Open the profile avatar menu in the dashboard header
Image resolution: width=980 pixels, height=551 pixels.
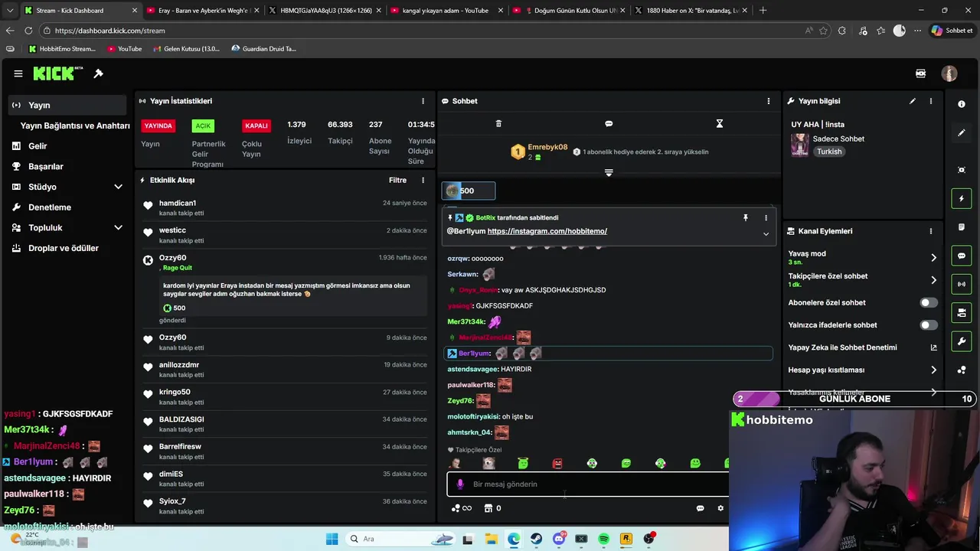pos(949,73)
